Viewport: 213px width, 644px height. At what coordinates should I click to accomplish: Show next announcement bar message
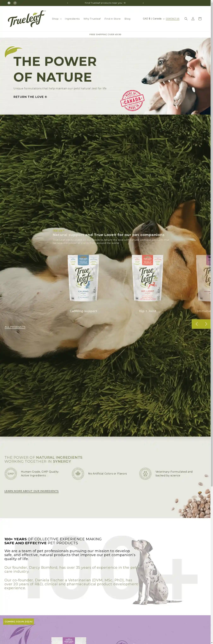[143, 3]
